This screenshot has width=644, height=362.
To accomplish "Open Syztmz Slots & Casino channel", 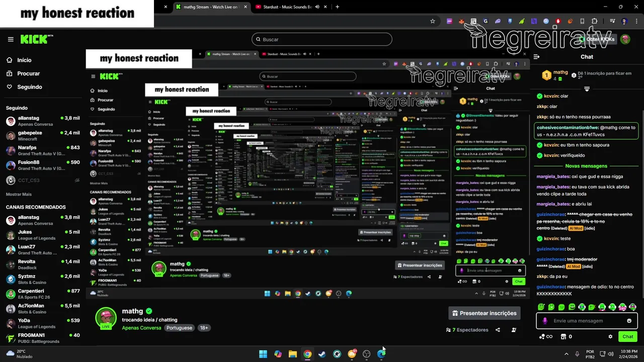I will pyautogui.click(x=43, y=279).
